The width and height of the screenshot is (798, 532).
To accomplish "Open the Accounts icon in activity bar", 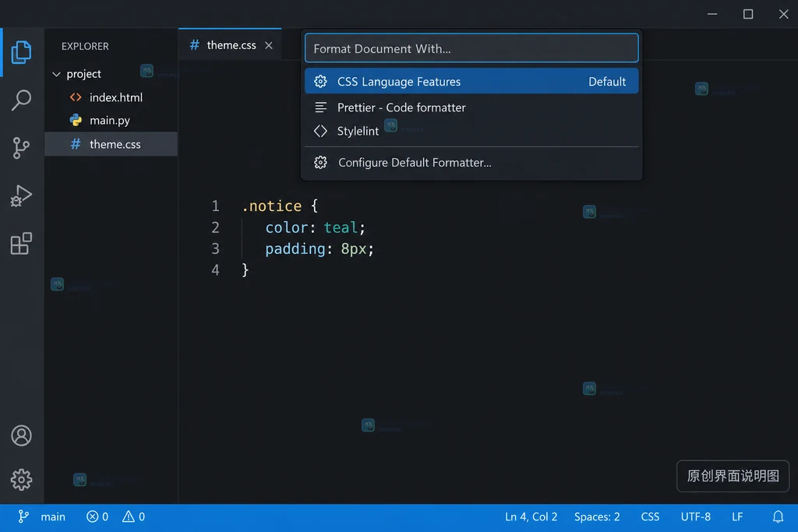I will coord(21,436).
